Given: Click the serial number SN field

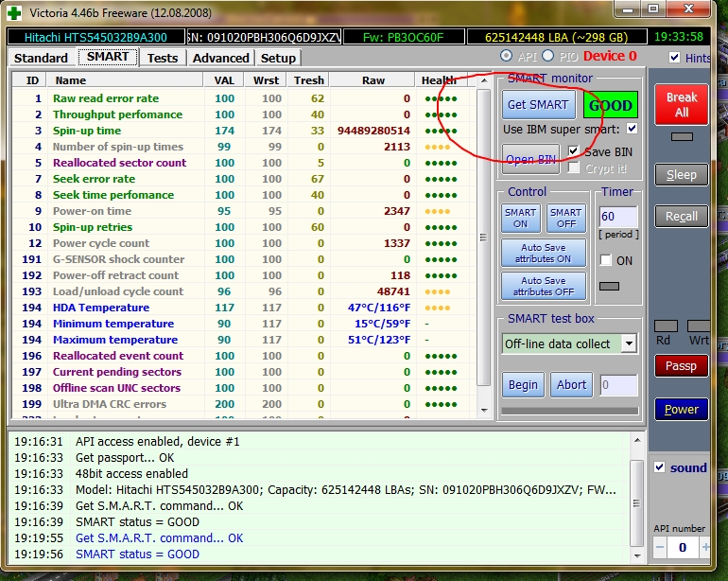Looking at the screenshot, I should point(264,37).
